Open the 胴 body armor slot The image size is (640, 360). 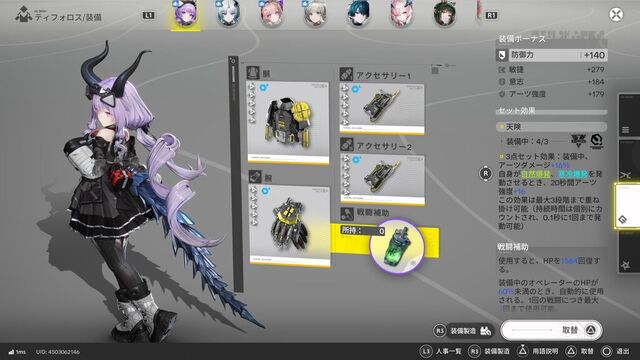click(288, 122)
